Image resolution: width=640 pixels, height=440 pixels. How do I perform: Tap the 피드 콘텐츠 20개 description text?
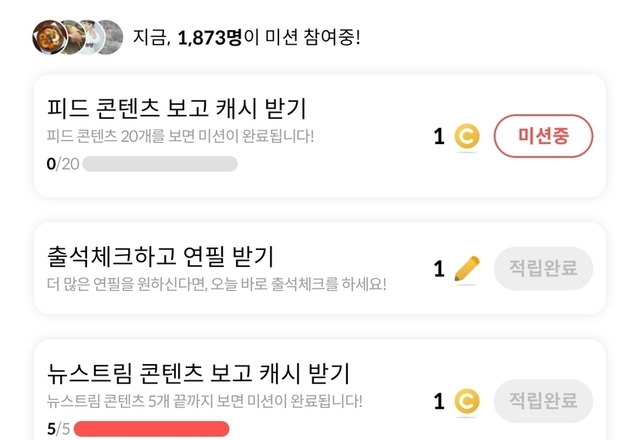181,135
